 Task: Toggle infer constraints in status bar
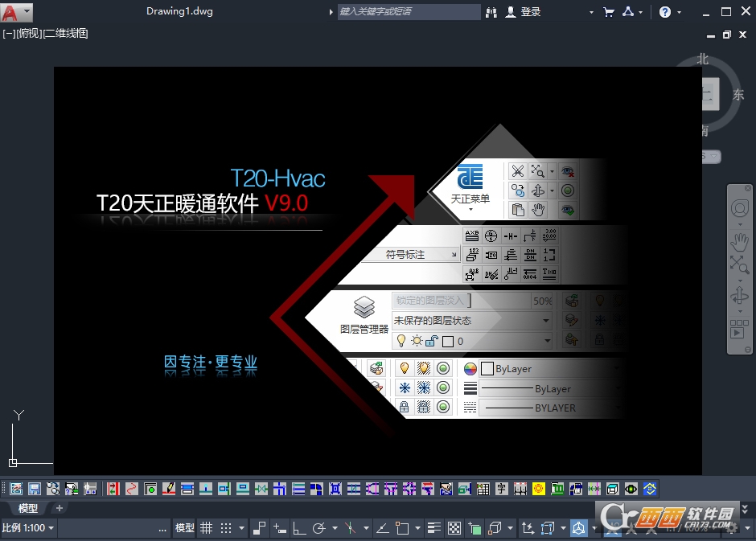260,528
